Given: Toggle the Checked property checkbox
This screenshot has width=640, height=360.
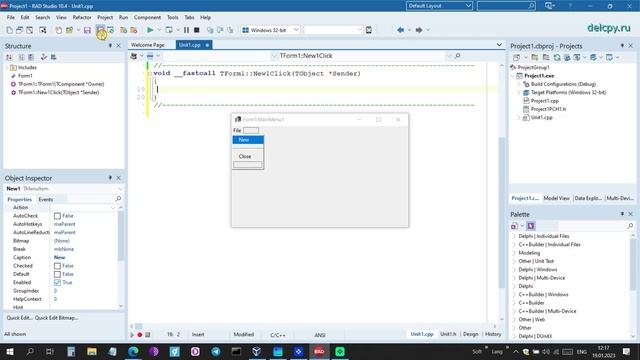Looking at the screenshot, I should click(x=57, y=266).
